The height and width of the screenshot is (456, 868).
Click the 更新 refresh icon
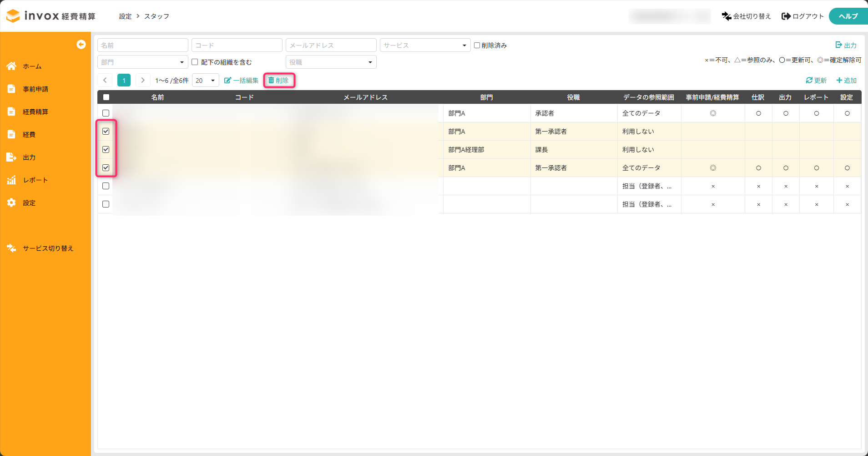click(809, 81)
